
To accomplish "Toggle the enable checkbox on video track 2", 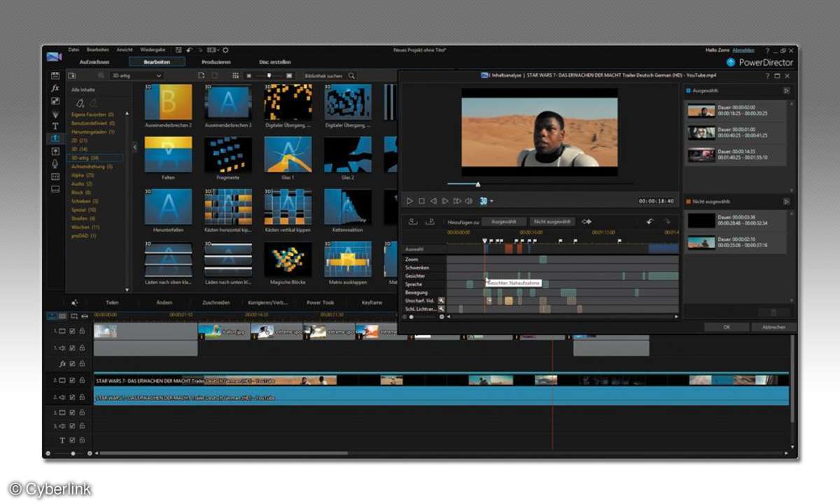I will click(x=72, y=380).
